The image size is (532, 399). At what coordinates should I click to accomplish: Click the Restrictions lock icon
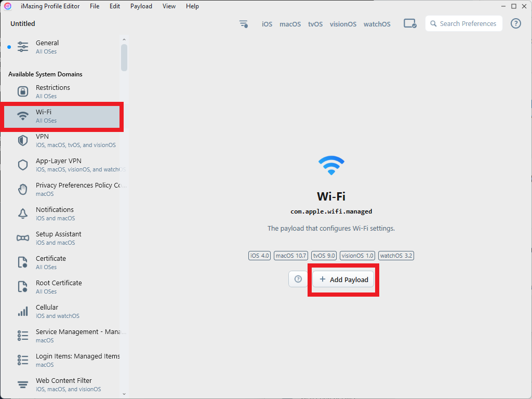23,91
